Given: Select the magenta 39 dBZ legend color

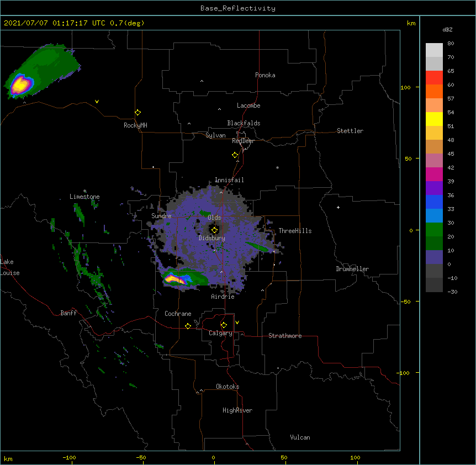Looking at the screenshot, I should click(434, 174).
